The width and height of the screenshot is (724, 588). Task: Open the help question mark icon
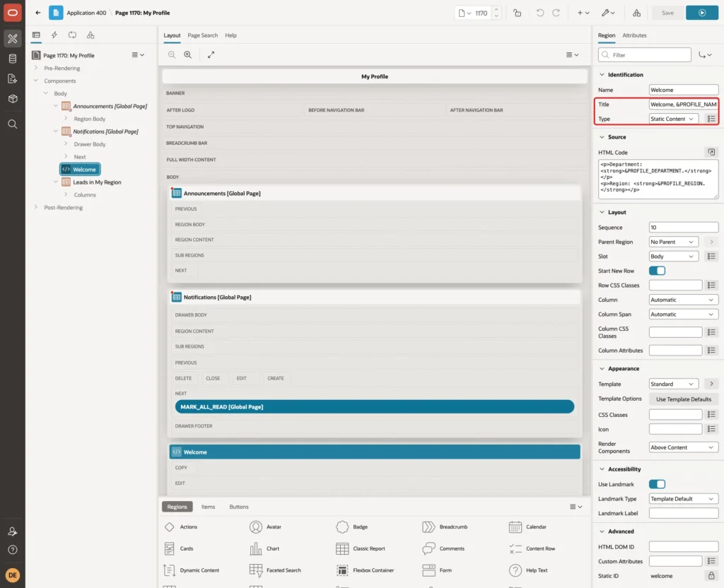pyautogui.click(x=13, y=550)
